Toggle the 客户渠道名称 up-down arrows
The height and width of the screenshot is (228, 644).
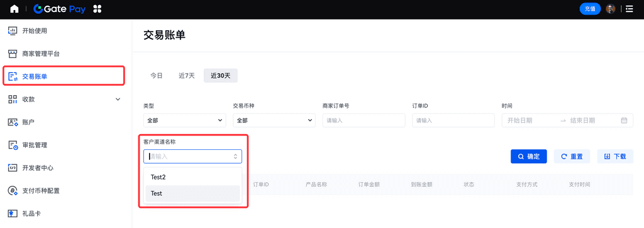coord(235,156)
